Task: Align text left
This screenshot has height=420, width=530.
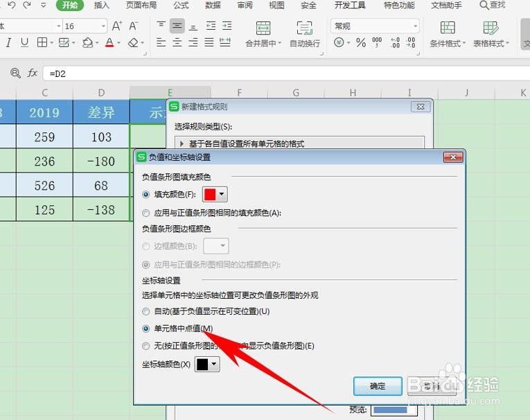Action: coord(161,42)
